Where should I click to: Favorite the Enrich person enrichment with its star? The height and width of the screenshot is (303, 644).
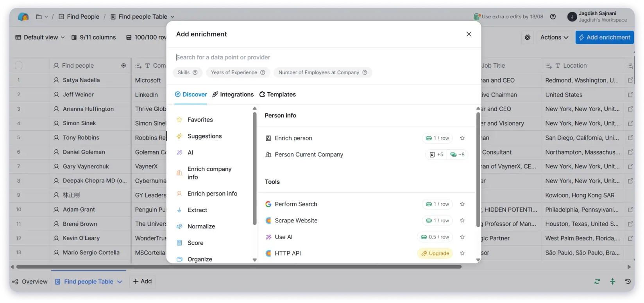[x=462, y=138]
